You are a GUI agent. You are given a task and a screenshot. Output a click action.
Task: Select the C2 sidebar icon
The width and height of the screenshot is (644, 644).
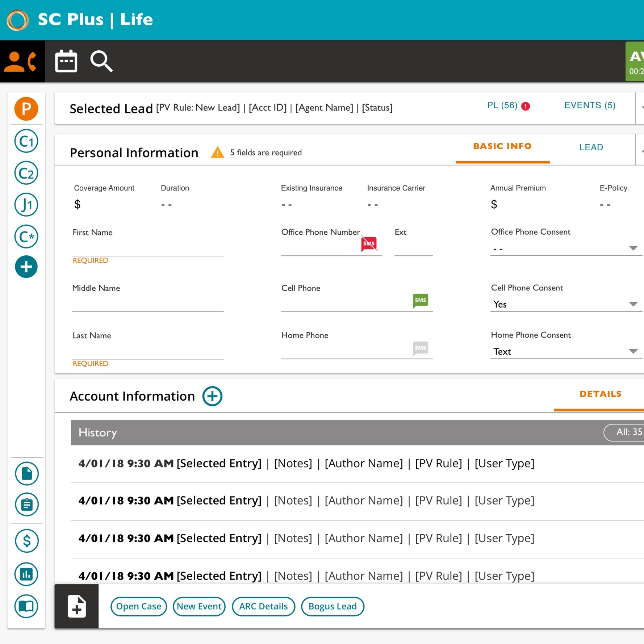pos(26,173)
